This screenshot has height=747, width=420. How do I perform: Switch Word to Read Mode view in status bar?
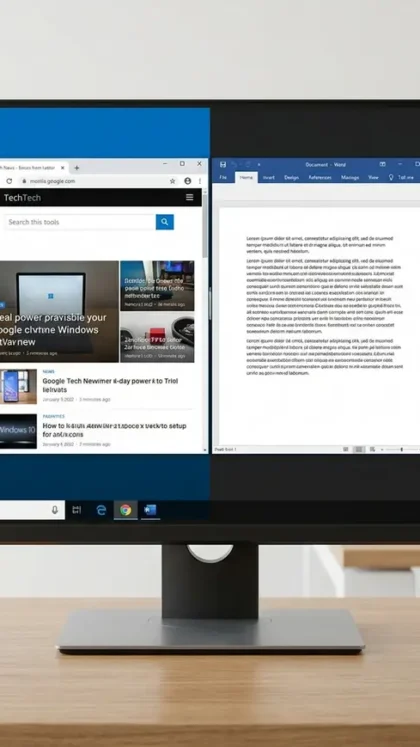coord(346,449)
